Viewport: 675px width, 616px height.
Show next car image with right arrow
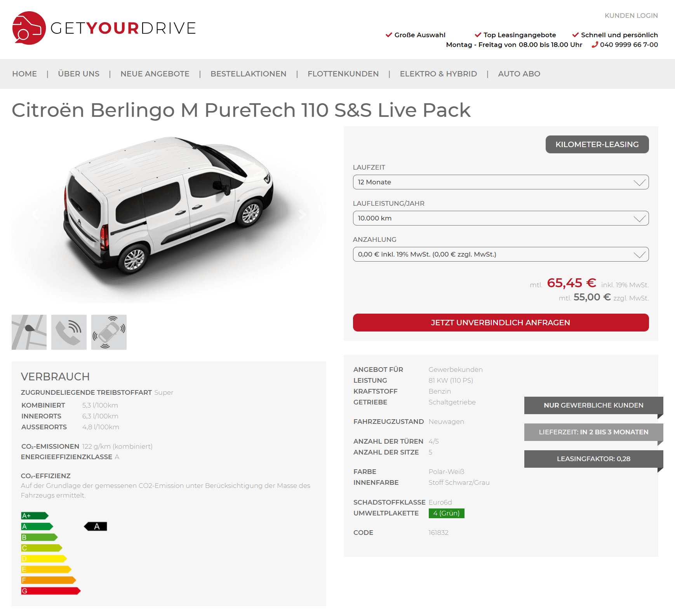pyautogui.click(x=302, y=214)
